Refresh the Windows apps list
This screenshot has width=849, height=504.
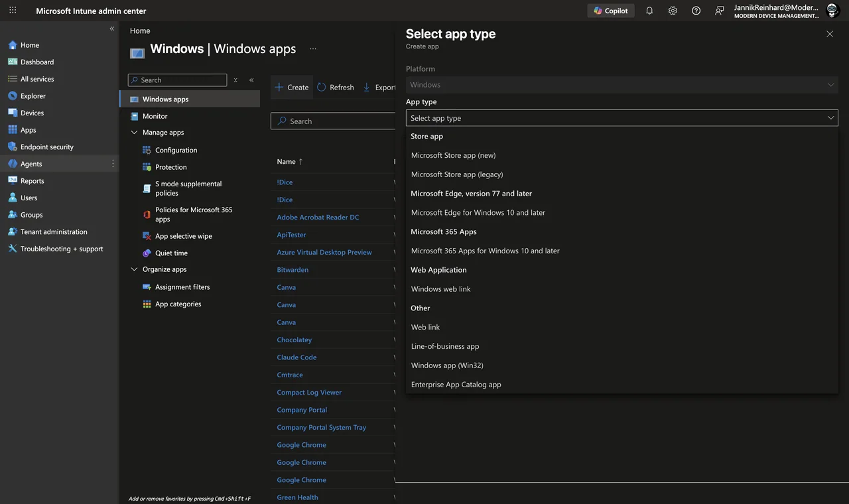[336, 87]
